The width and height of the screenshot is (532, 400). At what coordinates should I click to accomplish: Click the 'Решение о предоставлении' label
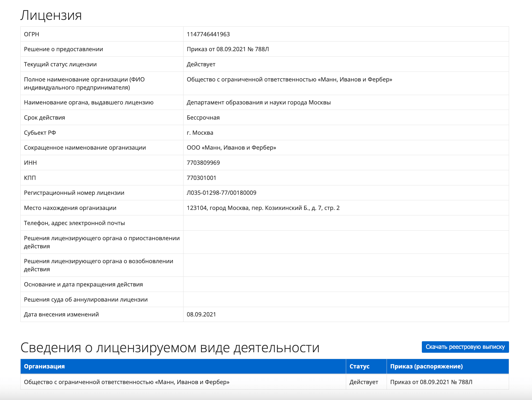coord(63,49)
